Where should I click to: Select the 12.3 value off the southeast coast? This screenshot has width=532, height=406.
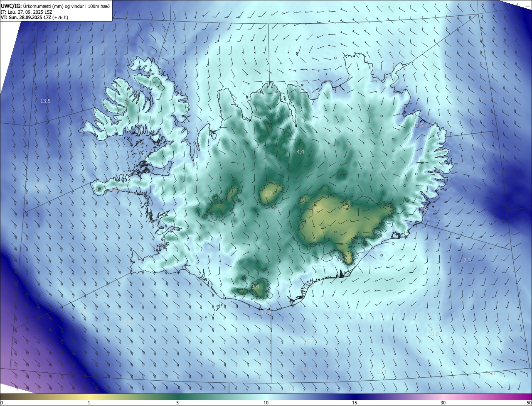pos(465,261)
